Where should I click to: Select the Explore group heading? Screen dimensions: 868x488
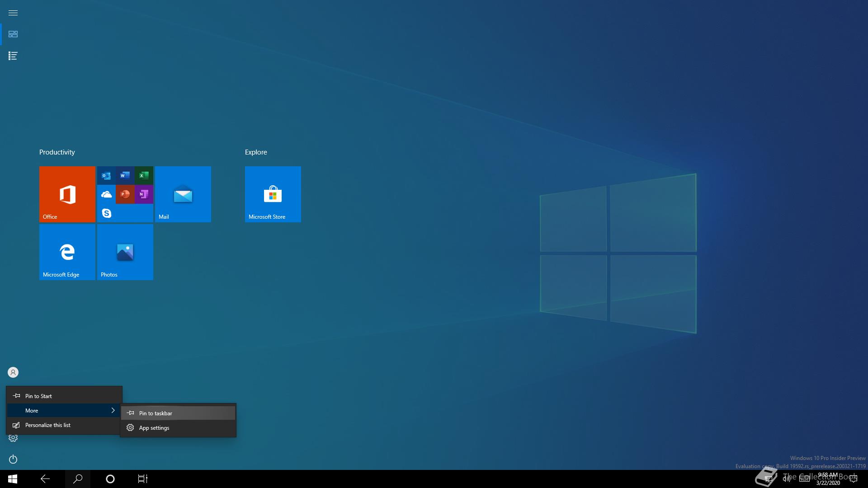pyautogui.click(x=256, y=152)
